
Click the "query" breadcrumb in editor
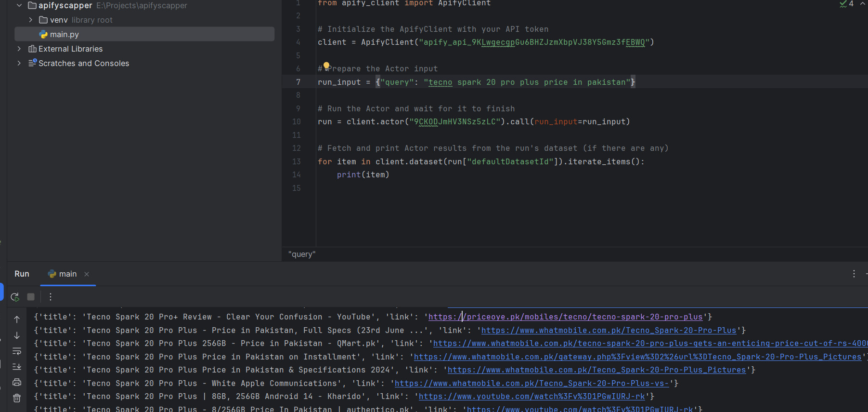302,254
